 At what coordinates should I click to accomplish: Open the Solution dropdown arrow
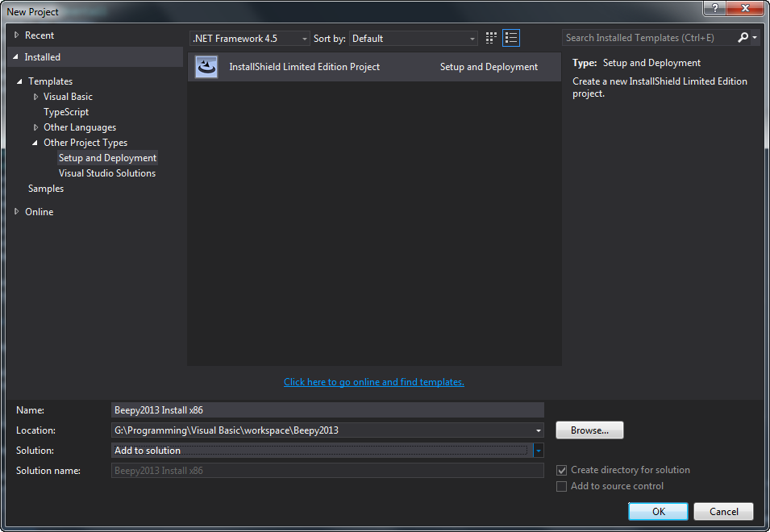tap(539, 451)
